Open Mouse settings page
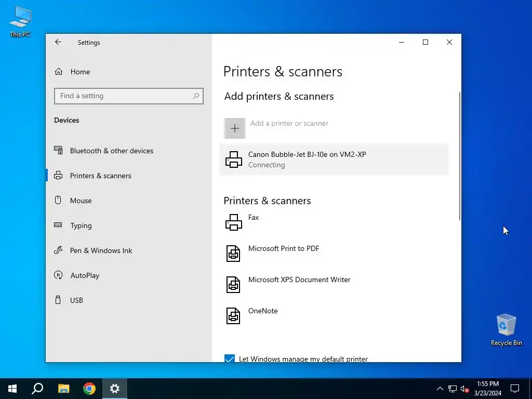Image resolution: width=532 pixels, height=399 pixels. (129, 201)
